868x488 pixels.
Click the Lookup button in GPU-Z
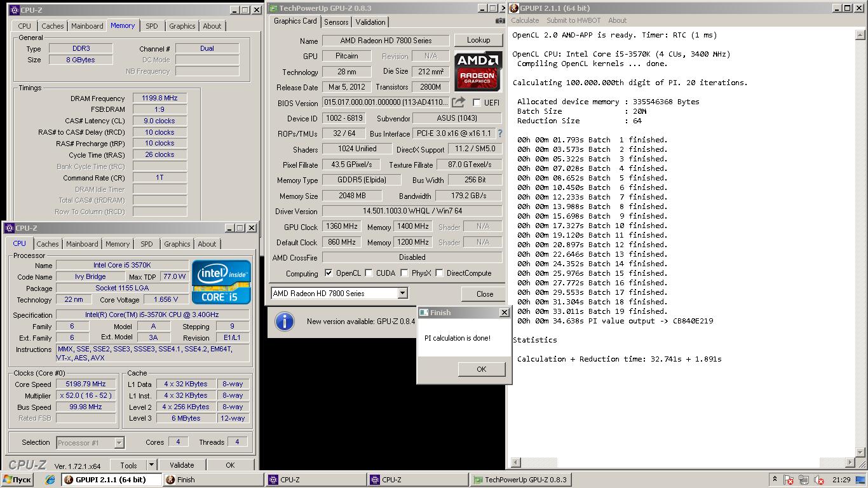click(478, 40)
